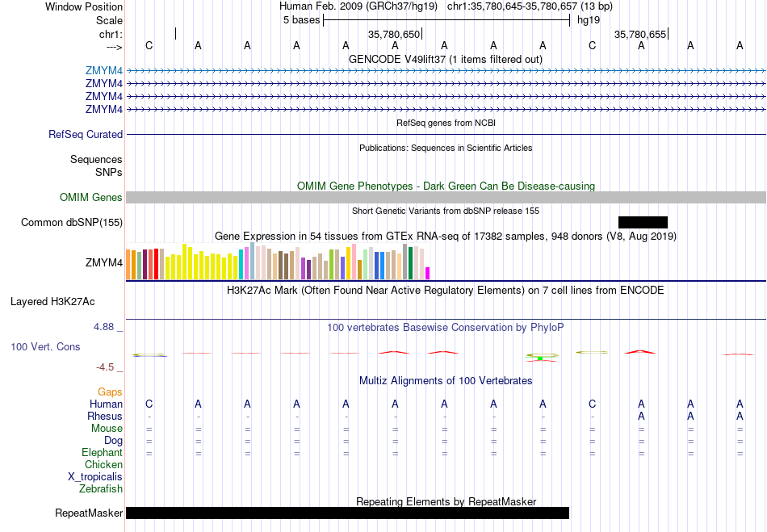Click the X_tropicalis alignment row label
This screenshot has height=532, width=767.
click(95, 477)
